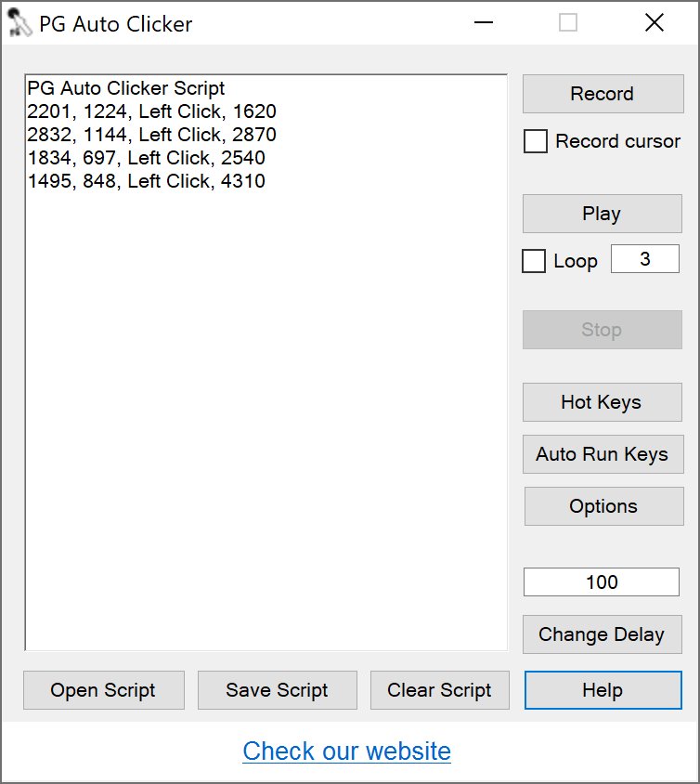Open the Help button
Viewport: 700px width, 784px height.
tap(603, 690)
